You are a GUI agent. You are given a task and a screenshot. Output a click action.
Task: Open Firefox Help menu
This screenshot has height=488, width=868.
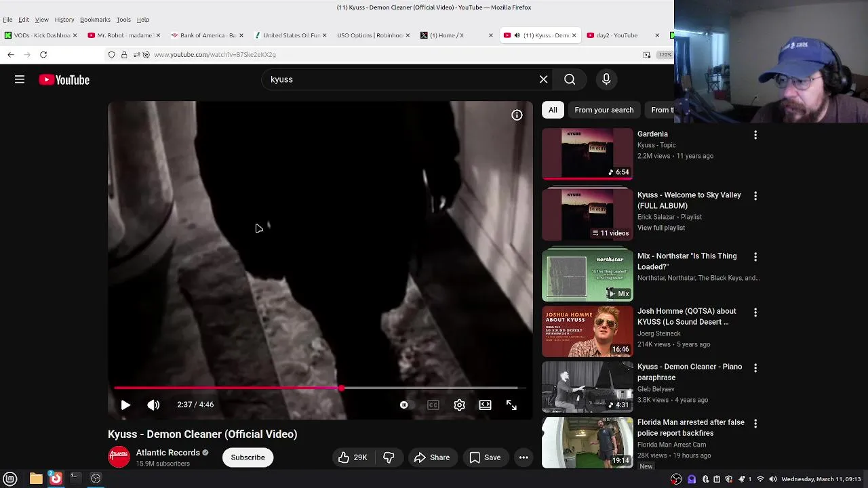point(143,20)
